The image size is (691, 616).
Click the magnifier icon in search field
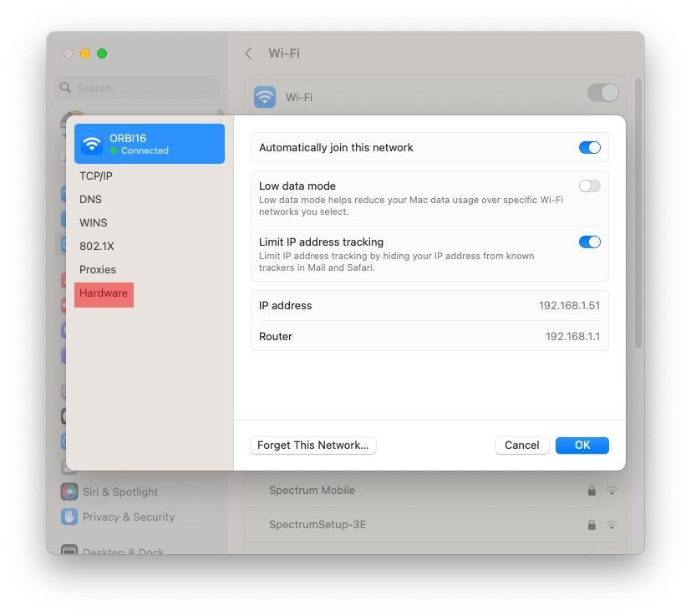(65, 88)
